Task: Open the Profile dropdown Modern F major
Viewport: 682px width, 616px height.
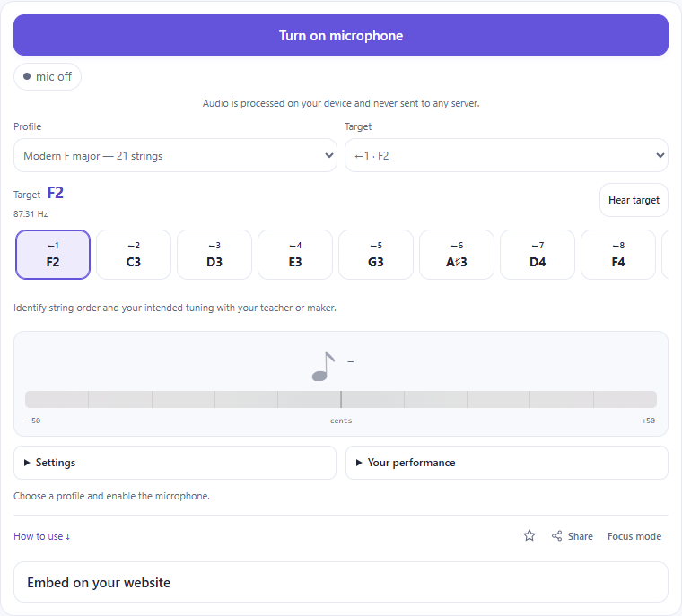Action: coord(175,155)
